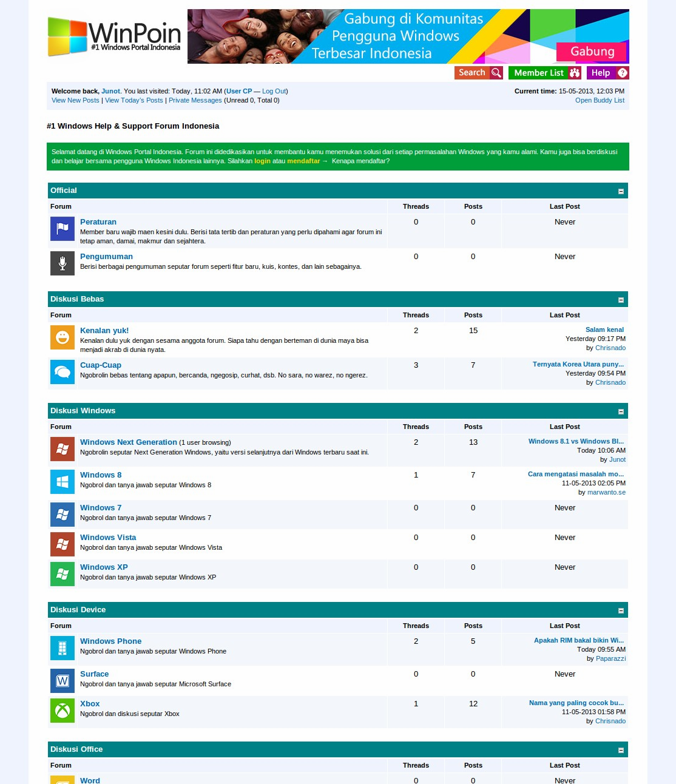
Task: Open marwanto.se user profile
Action: pos(606,492)
